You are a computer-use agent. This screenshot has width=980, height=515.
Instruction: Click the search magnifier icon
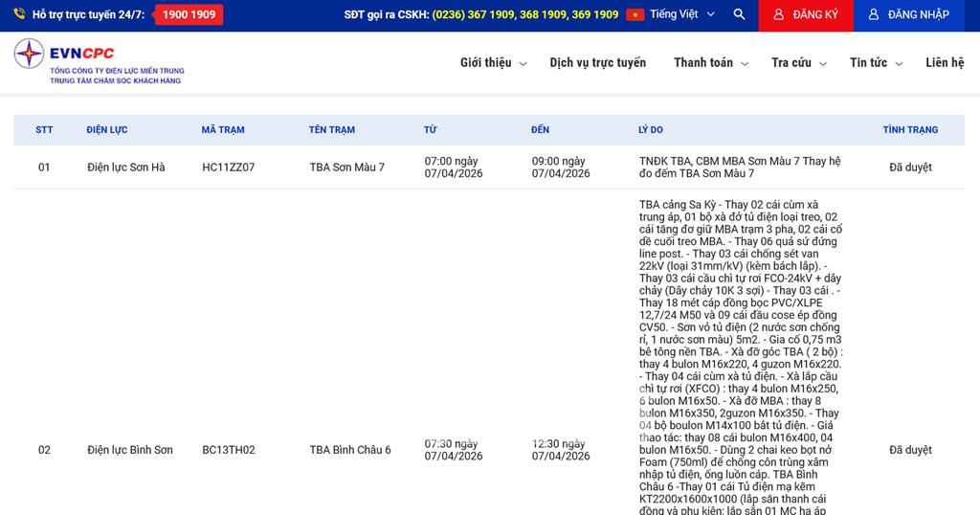(739, 14)
